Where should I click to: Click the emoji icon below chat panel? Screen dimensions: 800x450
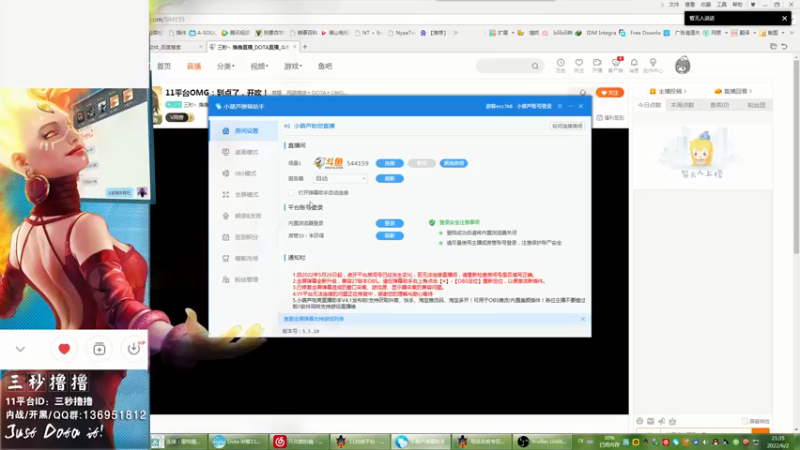[640, 421]
